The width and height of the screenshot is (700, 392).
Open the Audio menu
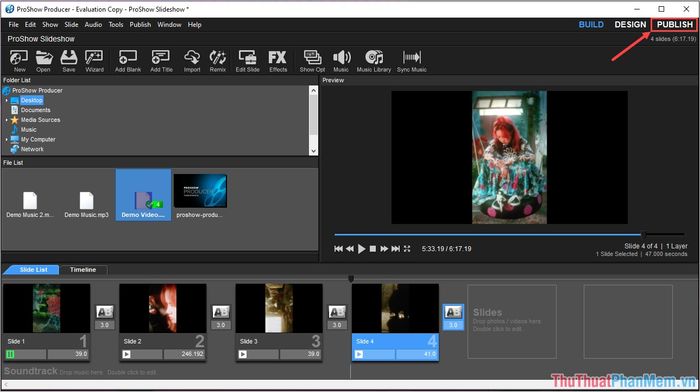pos(93,25)
